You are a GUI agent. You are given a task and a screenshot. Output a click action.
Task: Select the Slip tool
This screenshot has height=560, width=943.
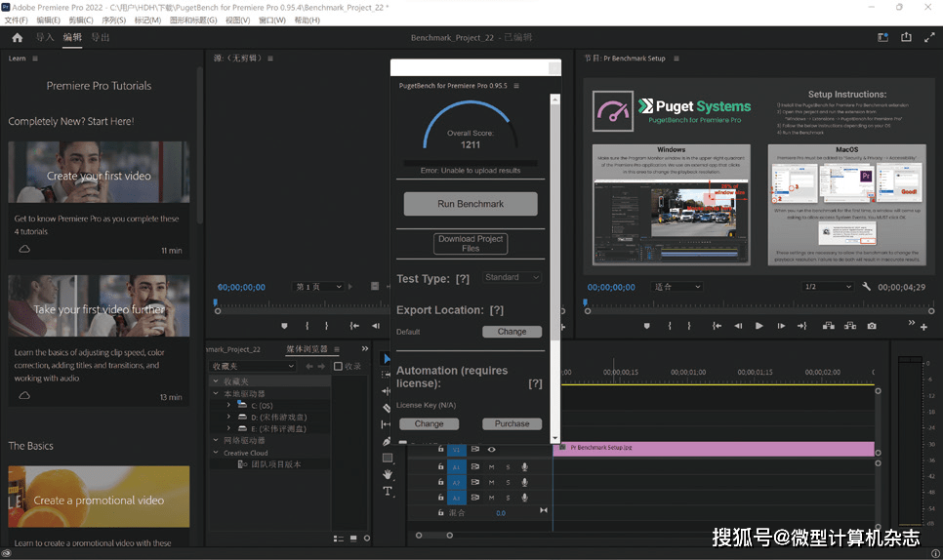[x=387, y=424]
